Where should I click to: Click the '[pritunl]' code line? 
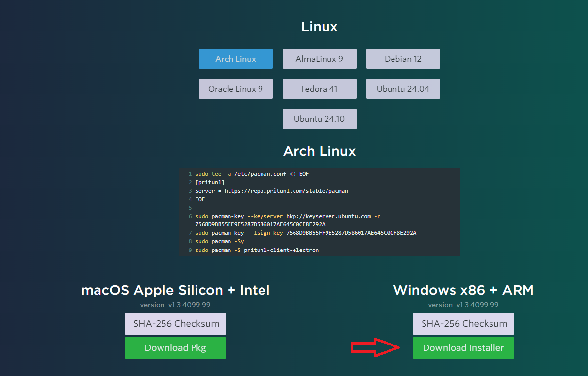(x=210, y=182)
